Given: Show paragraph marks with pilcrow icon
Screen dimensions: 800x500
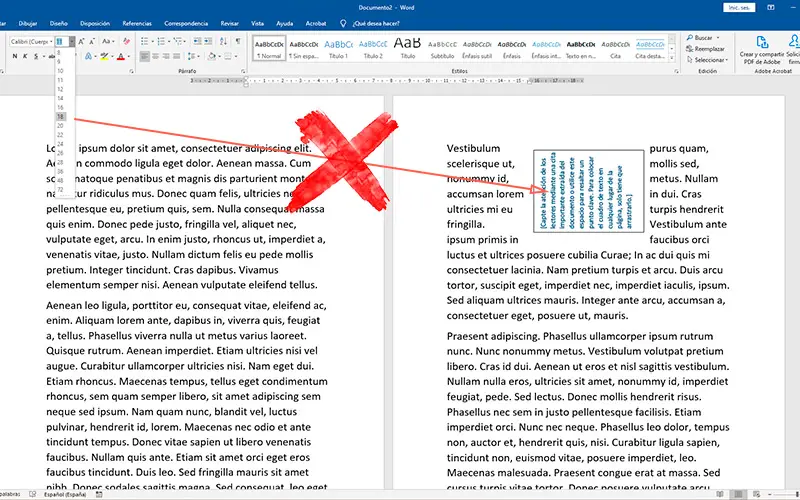Looking at the screenshot, I should coord(238,41).
